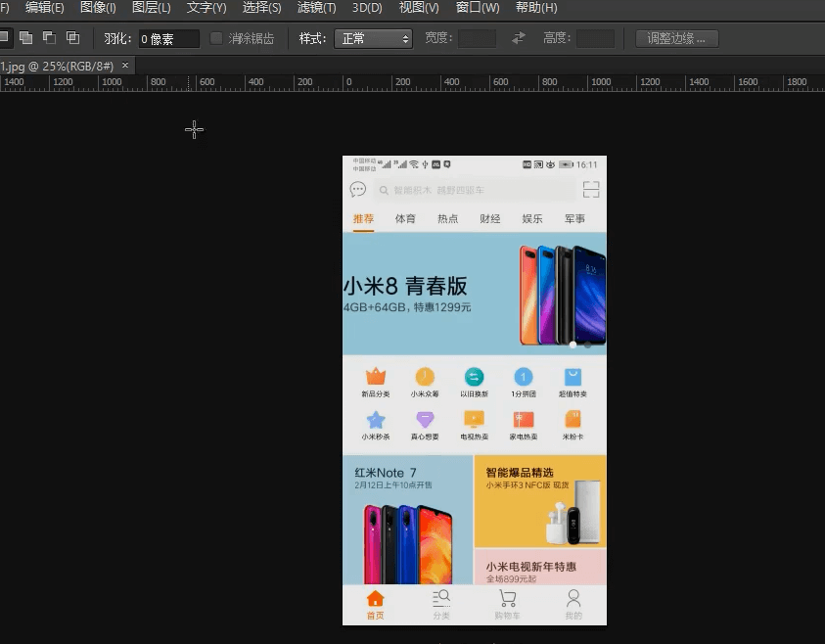Select the 娱乐 tab in mockup
The width and height of the screenshot is (825, 644).
pos(532,219)
